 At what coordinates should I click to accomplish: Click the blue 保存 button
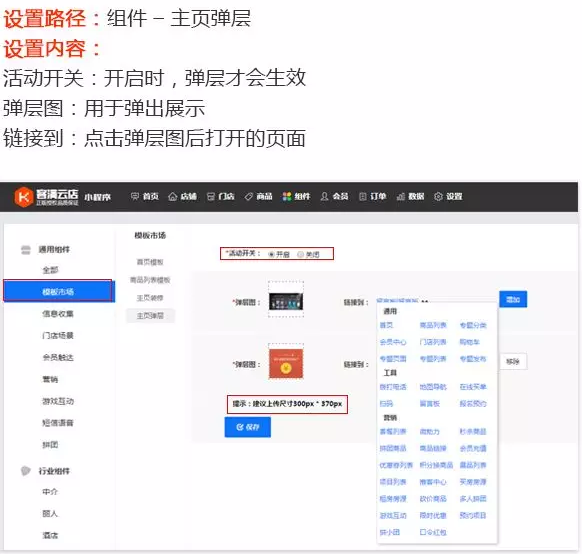pos(248,427)
